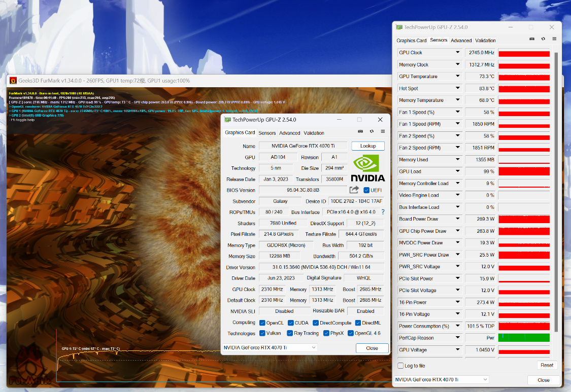Click the FurMark temperature graph label

click(x=91, y=349)
